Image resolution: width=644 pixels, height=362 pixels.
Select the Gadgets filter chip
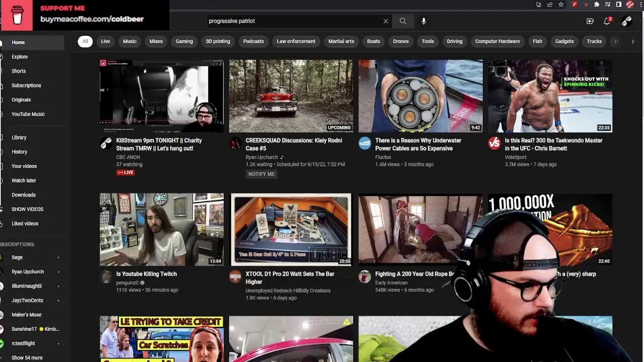pos(564,41)
